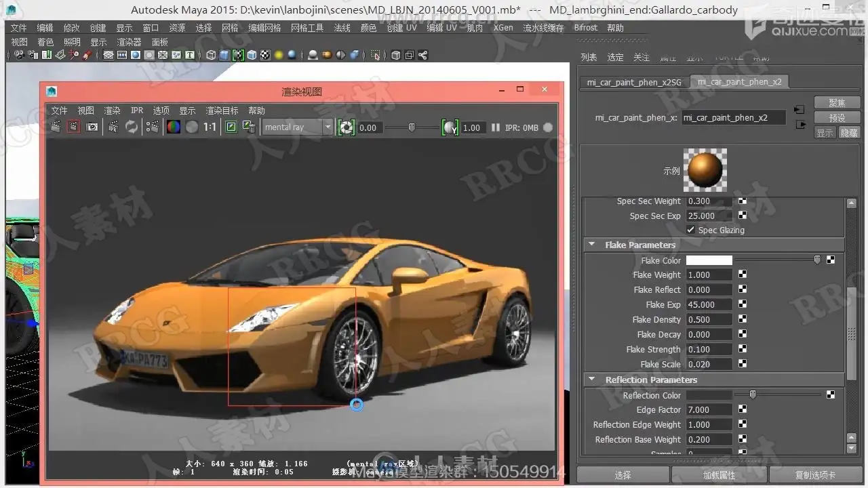Click map button next to Reflection Base Weight

pos(743,439)
